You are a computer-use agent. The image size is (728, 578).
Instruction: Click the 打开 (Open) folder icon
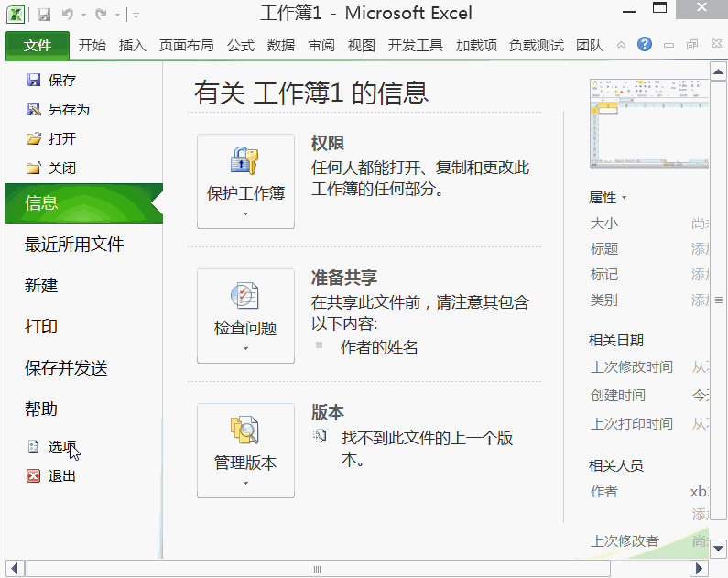point(34,138)
